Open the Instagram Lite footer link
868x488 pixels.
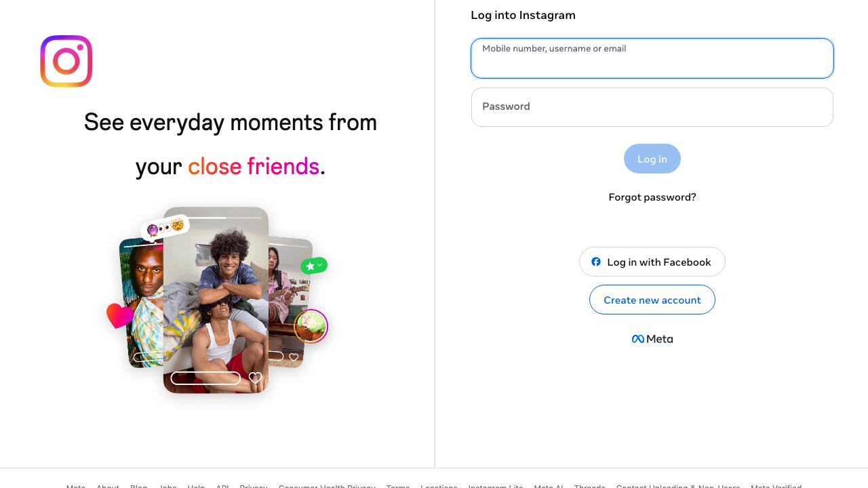496,486
